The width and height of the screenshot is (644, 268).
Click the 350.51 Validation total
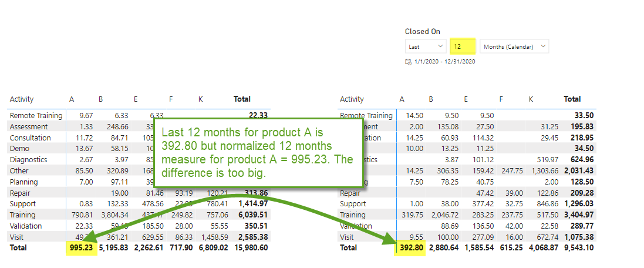tap(257, 226)
